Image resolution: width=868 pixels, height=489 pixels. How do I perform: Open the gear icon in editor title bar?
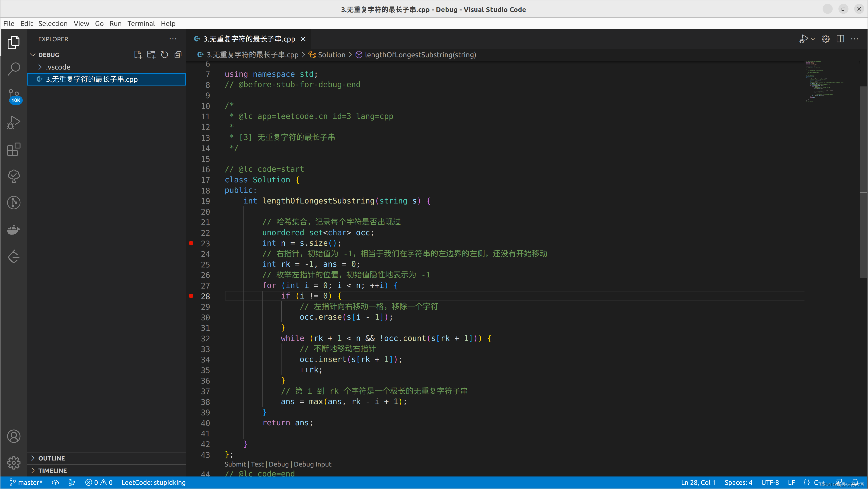click(x=826, y=39)
